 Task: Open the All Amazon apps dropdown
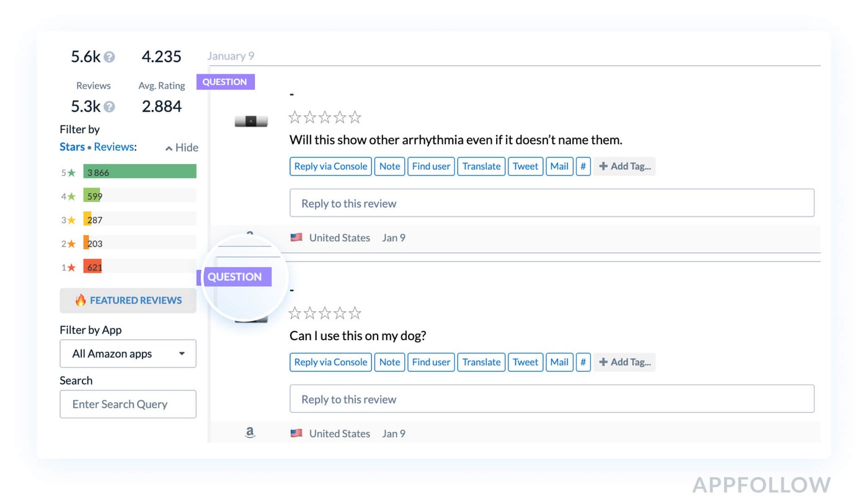128,354
